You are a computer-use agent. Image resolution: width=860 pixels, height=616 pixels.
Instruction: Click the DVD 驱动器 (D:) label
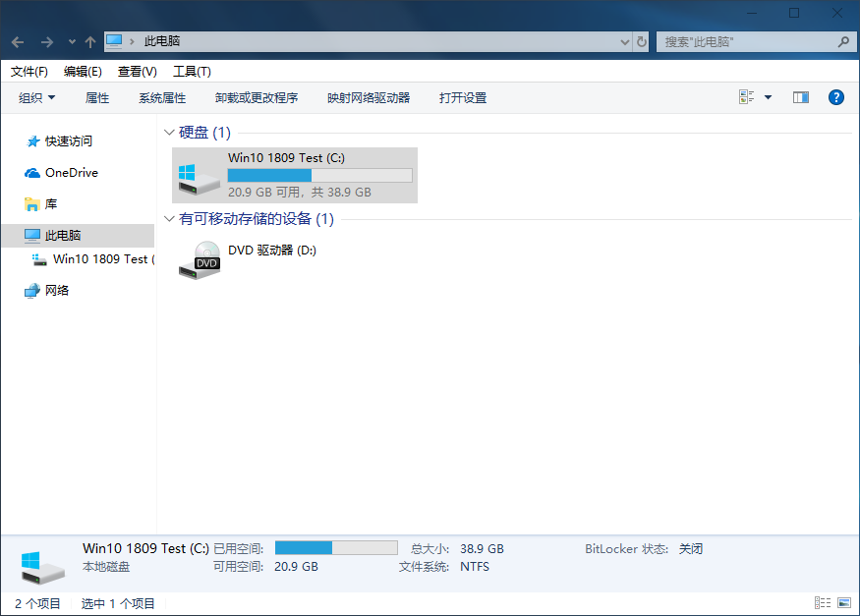tap(272, 251)
